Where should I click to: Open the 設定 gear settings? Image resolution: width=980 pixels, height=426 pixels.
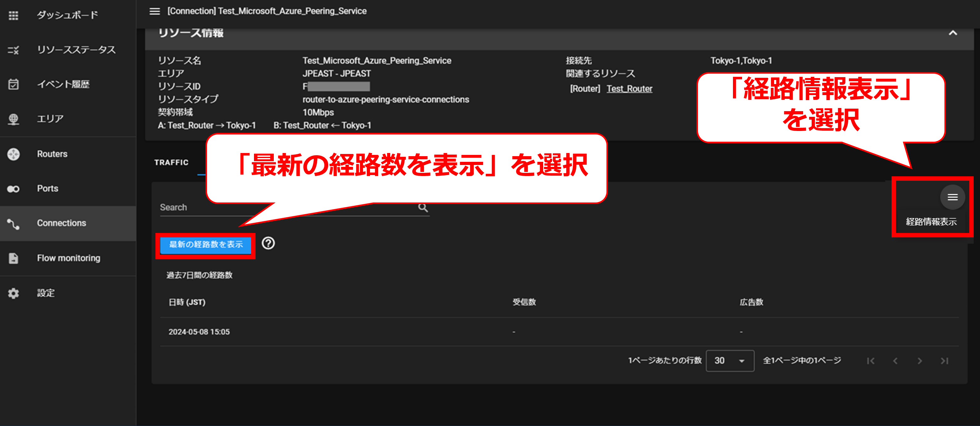pyautogui.click(x=13, y=293)
